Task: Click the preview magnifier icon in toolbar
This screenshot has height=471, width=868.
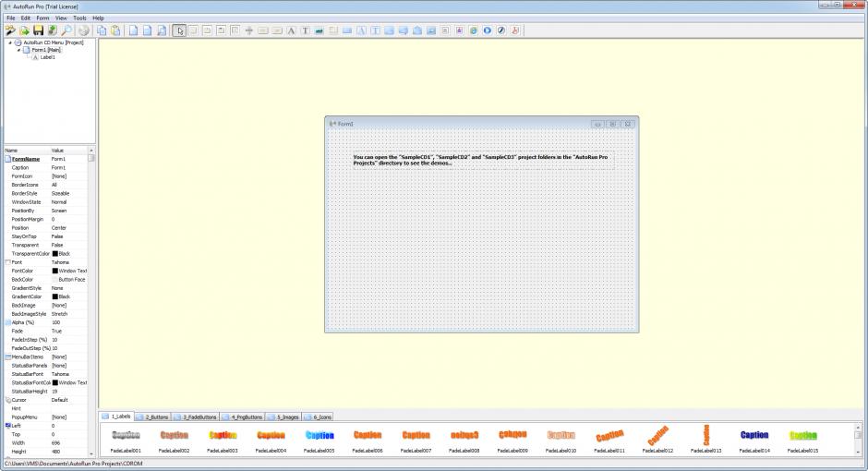Action: [66, 30]
